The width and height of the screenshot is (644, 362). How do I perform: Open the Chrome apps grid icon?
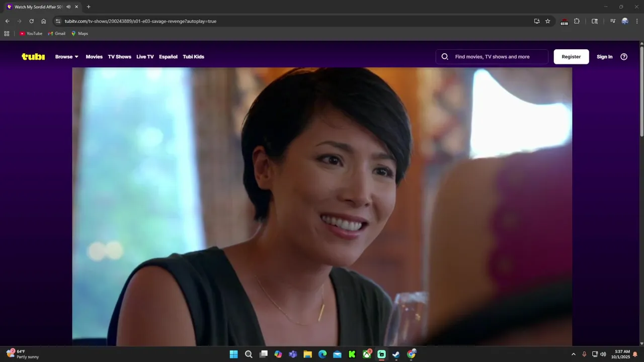[x=7, y=34]
